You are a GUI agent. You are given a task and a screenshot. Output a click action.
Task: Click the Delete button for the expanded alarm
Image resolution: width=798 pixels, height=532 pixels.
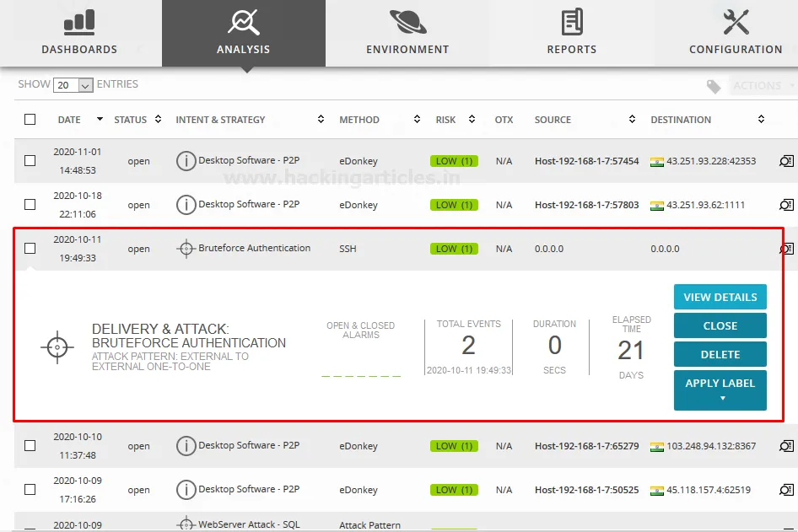720,353
